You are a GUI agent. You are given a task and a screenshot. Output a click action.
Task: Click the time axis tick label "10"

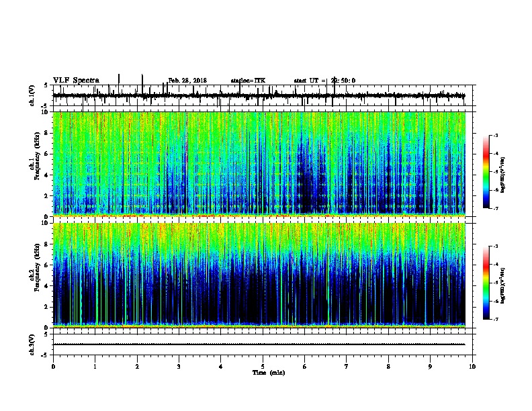(472, 367)
